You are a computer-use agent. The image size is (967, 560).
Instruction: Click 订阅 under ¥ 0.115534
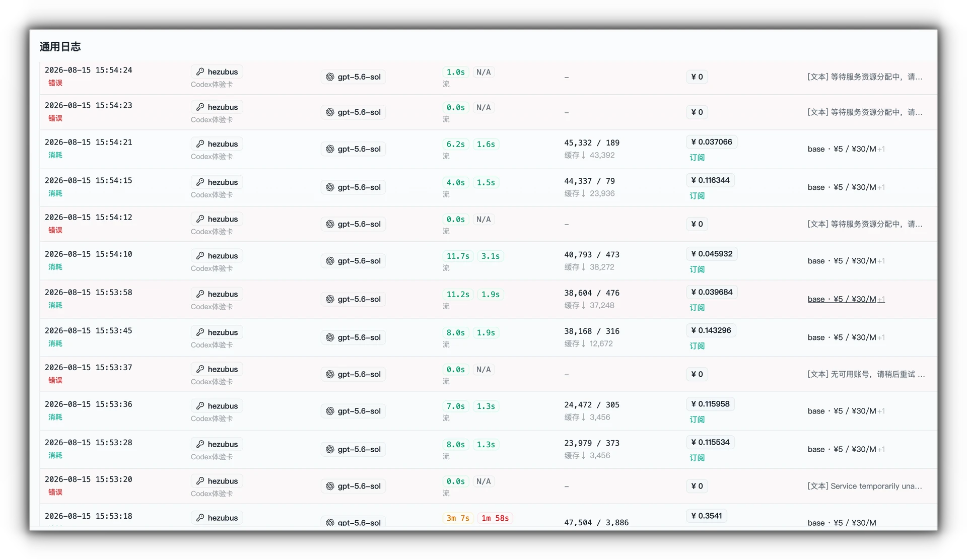697,457
